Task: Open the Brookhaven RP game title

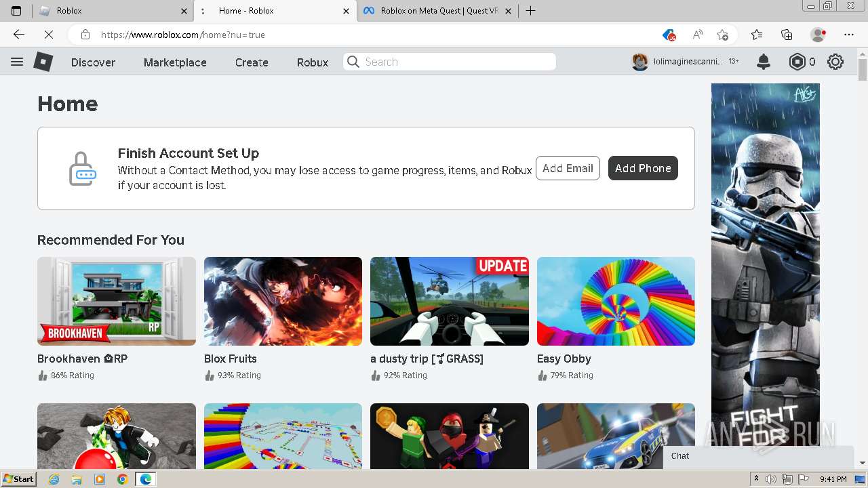Action: coord(83,359)
